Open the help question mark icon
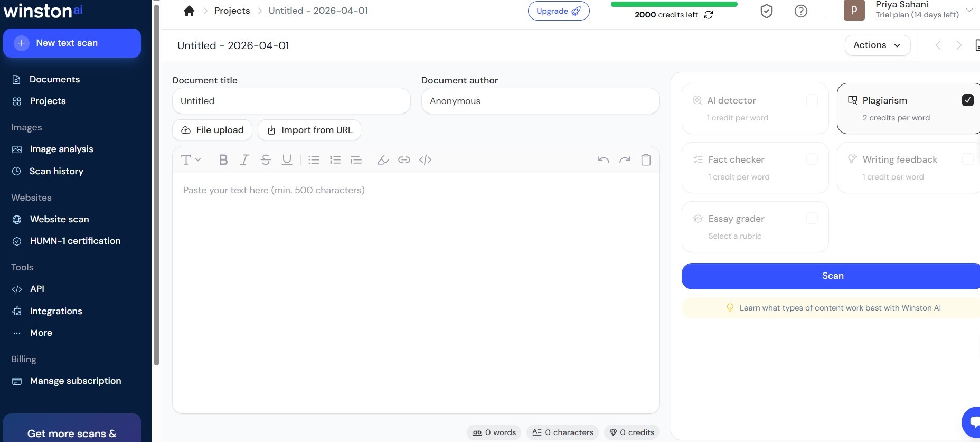The image size is (980, 442). (801, 11)
